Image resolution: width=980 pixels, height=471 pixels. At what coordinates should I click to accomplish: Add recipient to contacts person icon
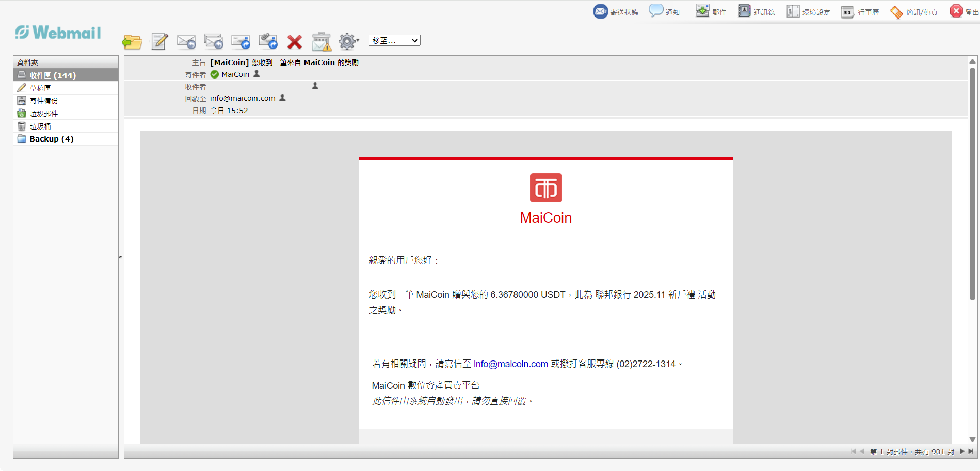click(x=315, y=86)
